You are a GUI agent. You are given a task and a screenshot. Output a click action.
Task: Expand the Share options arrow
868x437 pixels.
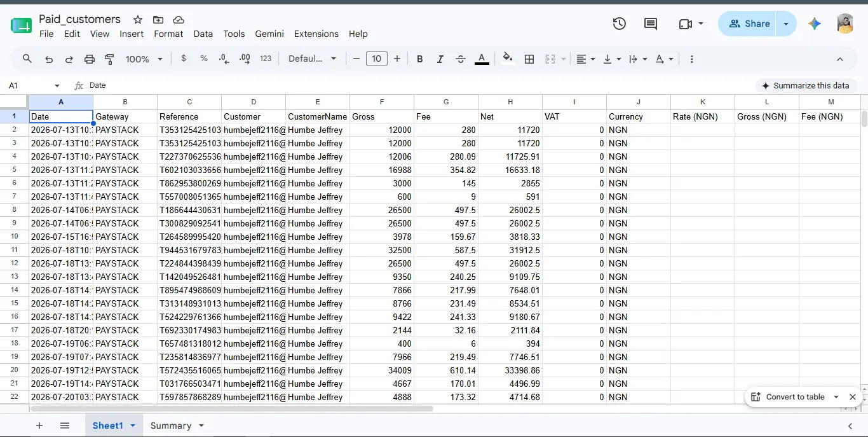tap(786, 24)
